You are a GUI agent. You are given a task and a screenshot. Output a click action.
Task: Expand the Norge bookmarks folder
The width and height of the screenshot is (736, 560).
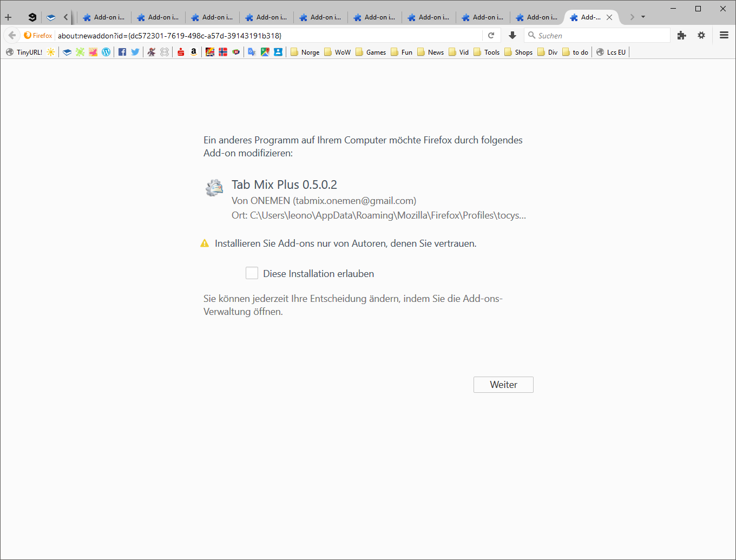point(305,52)
